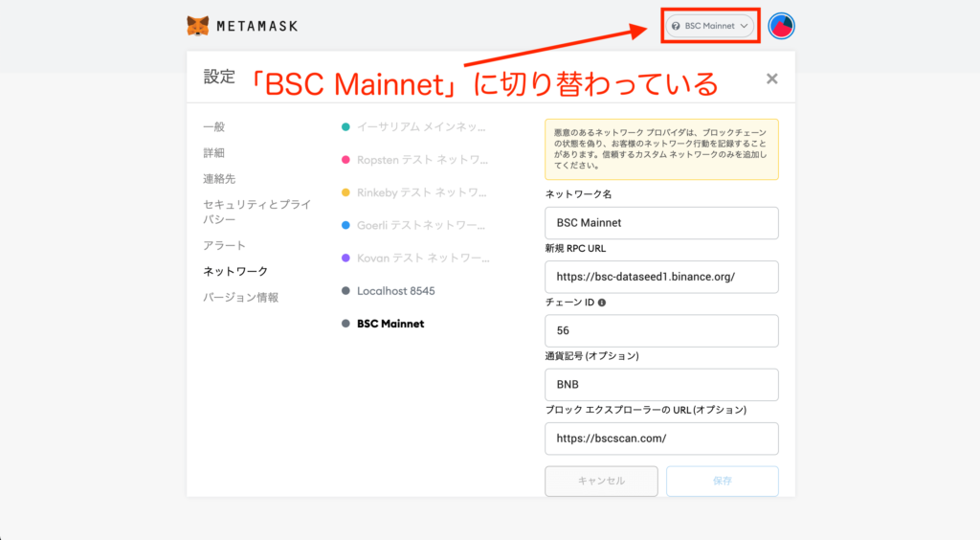The width and height of the screenshot is (980, 540).
Task: Click the purple dot beside Kovan
Action: (345, 259)
